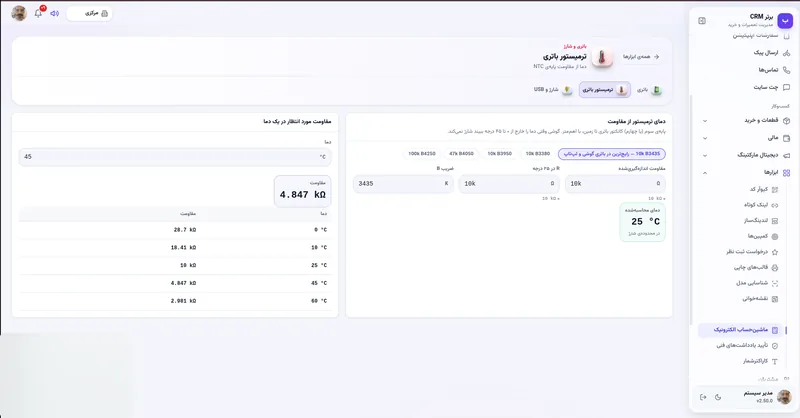Switch to the شارژ و USB tab

[x=553, y=90]
